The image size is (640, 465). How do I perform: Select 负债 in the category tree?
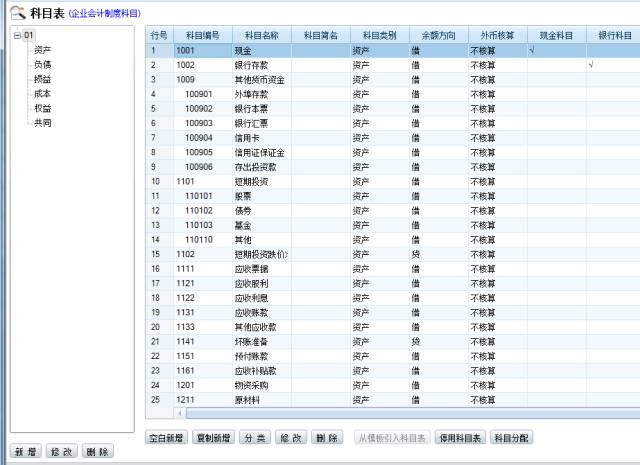click(42, 64)
